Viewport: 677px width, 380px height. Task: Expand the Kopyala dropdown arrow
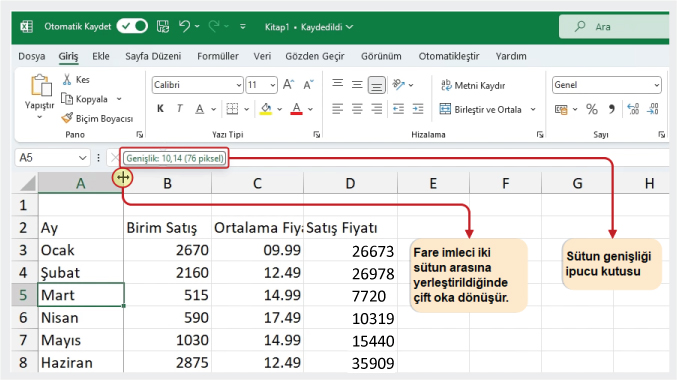pos(119,99)
